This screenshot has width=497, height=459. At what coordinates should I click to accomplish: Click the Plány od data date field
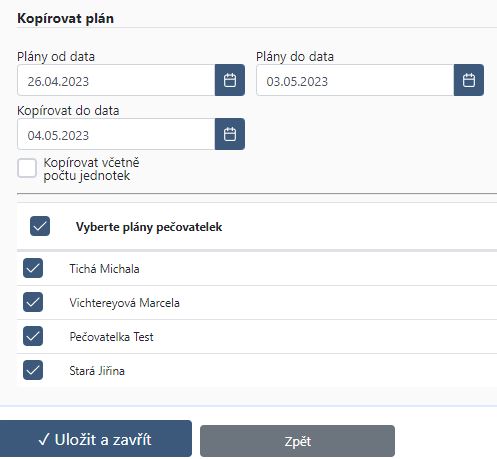point(116,80)
